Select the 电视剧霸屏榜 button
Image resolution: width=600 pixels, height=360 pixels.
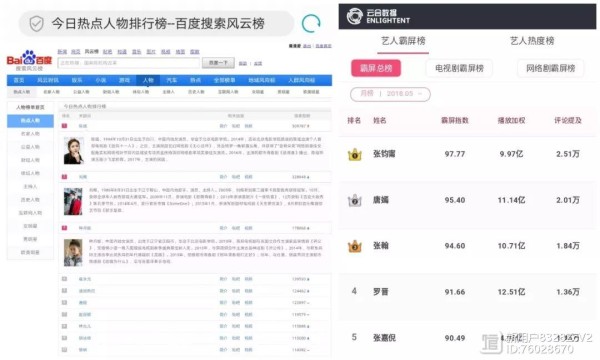click(x=459, y=68)
